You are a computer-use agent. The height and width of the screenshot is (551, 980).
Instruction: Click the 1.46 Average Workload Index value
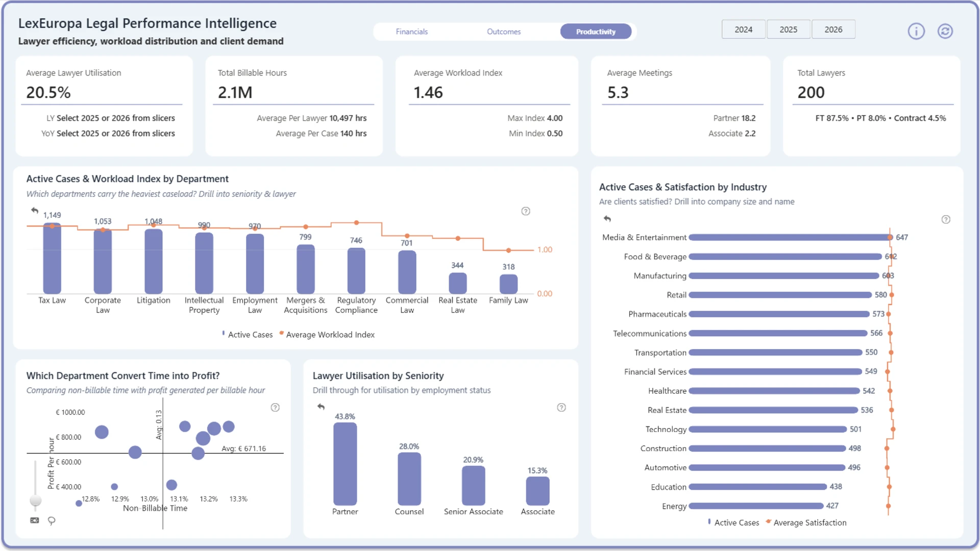[428, 92]
